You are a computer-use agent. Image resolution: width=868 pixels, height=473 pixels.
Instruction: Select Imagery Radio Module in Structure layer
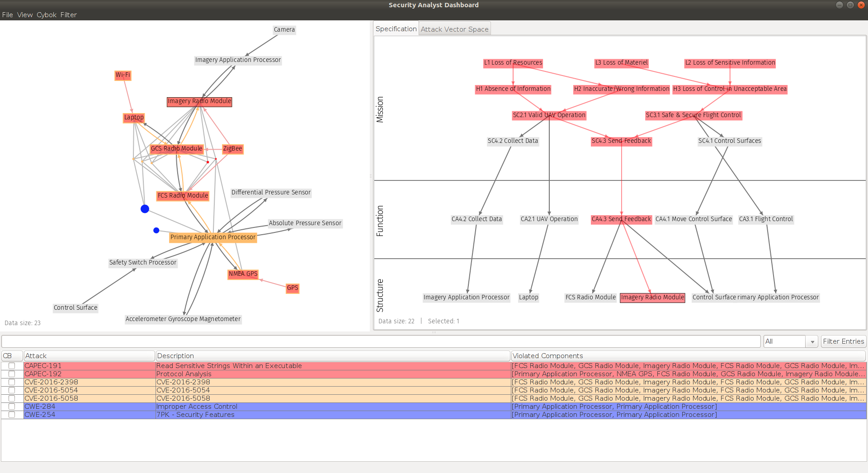pyautogui.click(x=652, y=298)
